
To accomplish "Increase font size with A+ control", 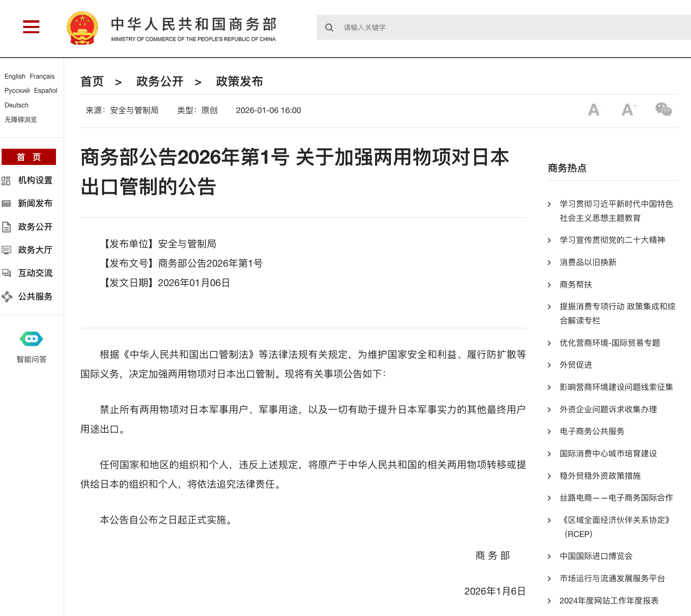I will [628, 110].
